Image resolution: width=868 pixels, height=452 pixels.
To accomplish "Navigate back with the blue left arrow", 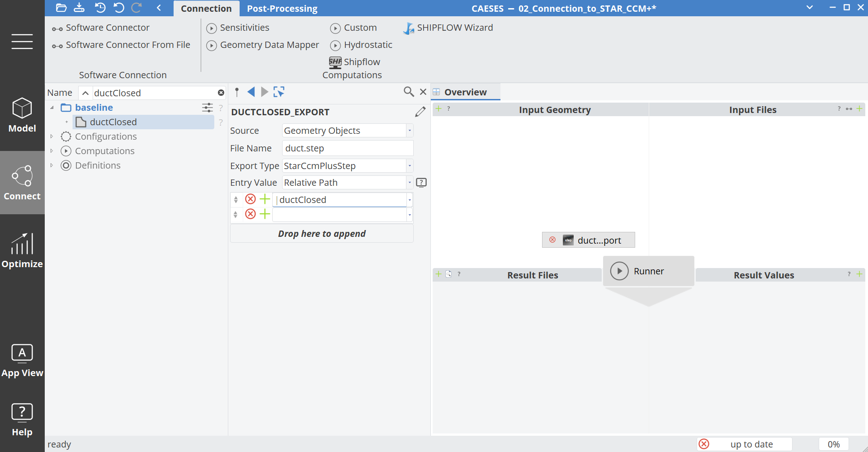I will pyautogui.click(x=251, y=92).
